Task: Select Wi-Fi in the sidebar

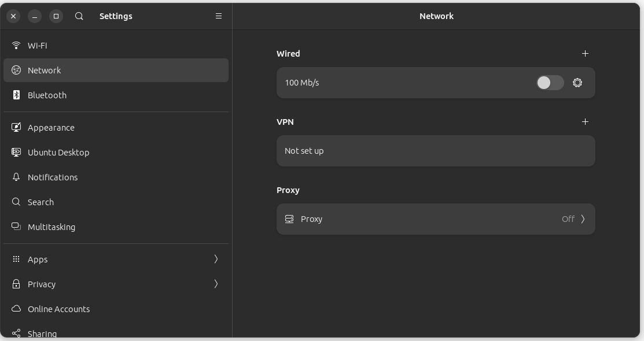Action: pos(116,46)
